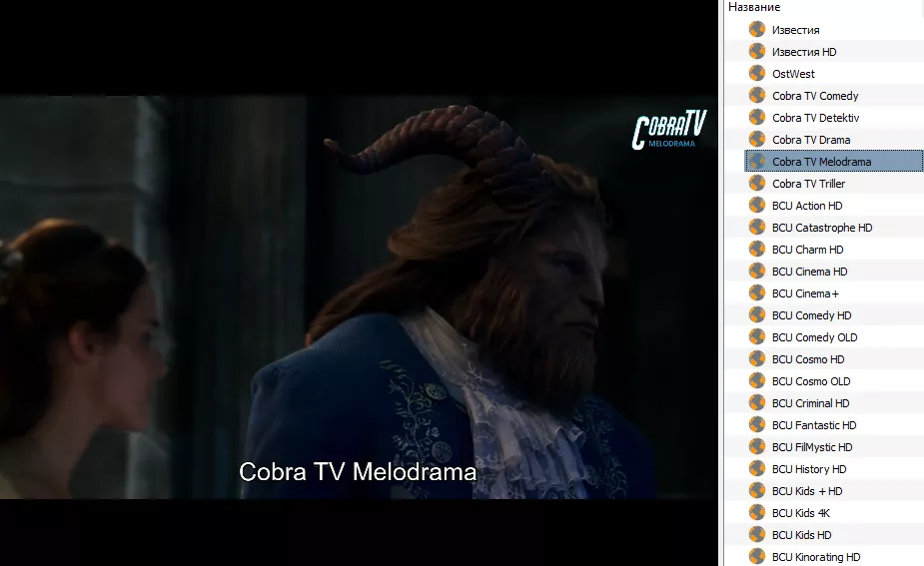
Task: Click the globe icon next to Cobra TV Triller
Action: point(756,183)
